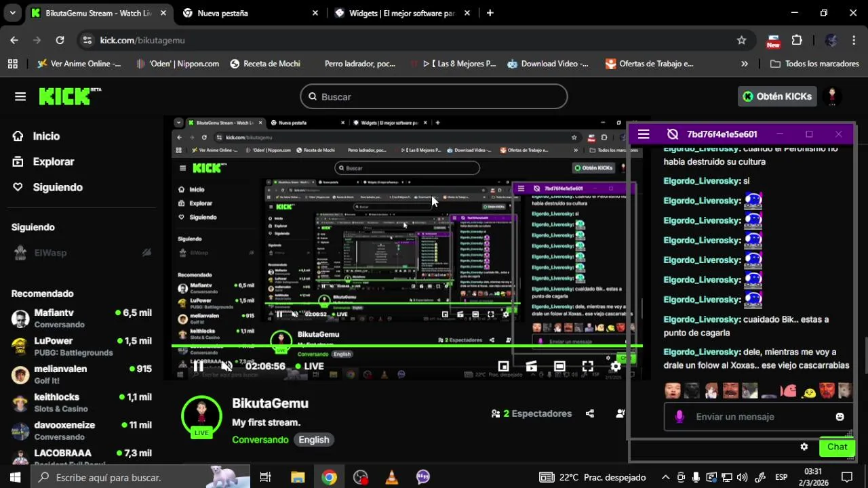Screen dimensions: 868x488
Task: Pause the live stream video
Action: tap(198, 366)
